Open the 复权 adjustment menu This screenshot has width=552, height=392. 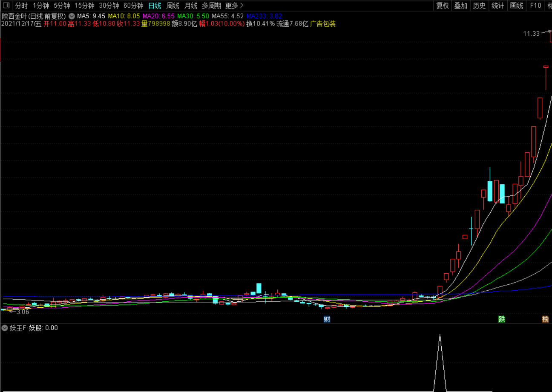443,6
